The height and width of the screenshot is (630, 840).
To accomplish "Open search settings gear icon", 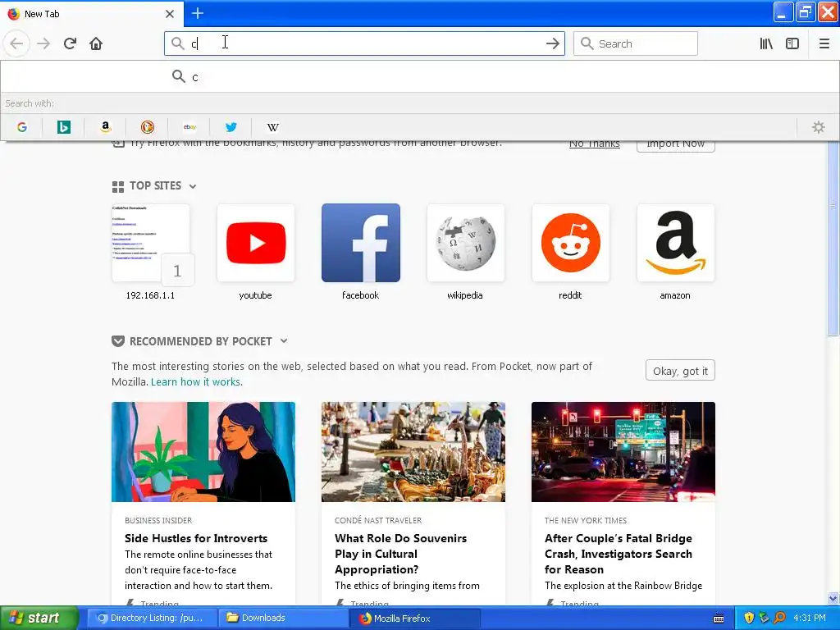I will click(818, 127).
